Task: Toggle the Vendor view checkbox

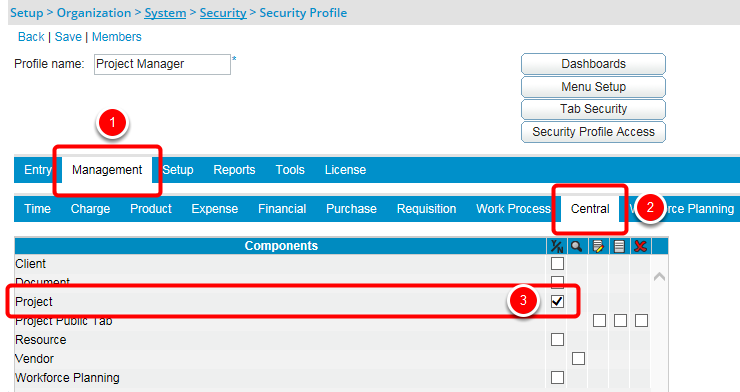Action: tap(579, 359)
